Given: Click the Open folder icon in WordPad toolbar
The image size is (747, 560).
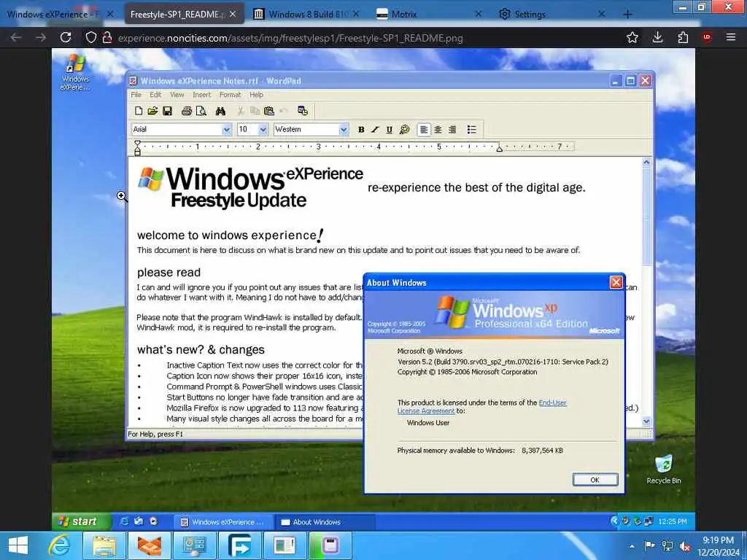Looking at the screenshot, I should [152, 111].
